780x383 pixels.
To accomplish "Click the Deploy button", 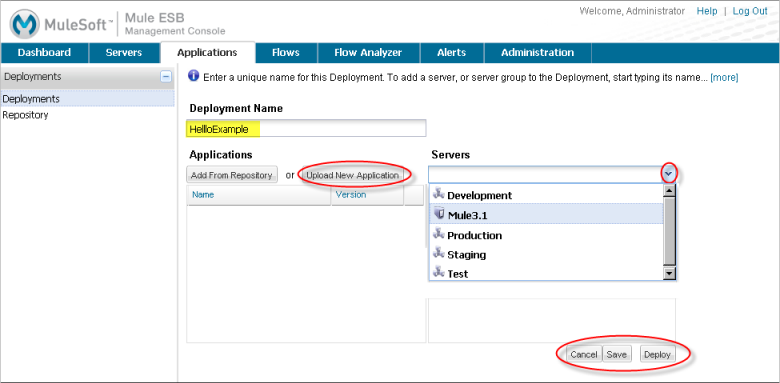I will (658, 354).
